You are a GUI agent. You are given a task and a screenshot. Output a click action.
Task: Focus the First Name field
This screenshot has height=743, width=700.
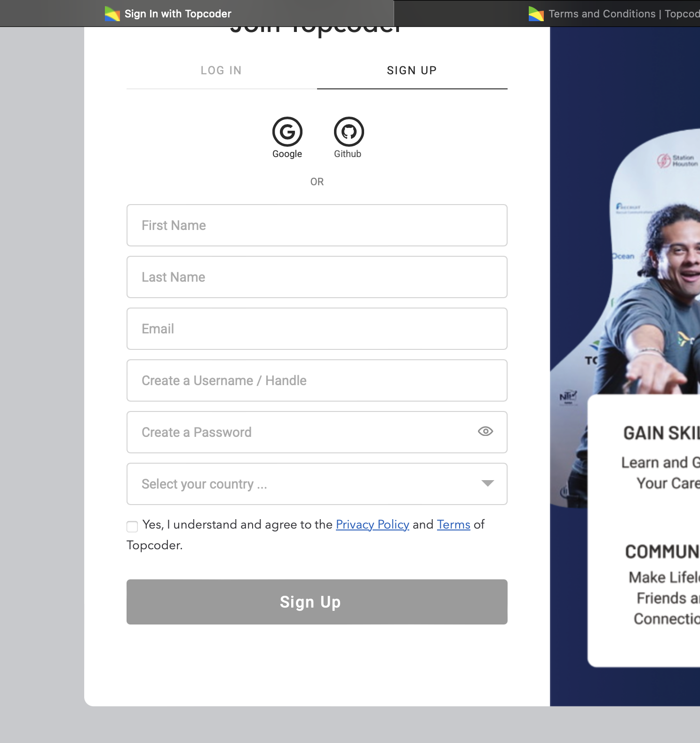(317, 225)
